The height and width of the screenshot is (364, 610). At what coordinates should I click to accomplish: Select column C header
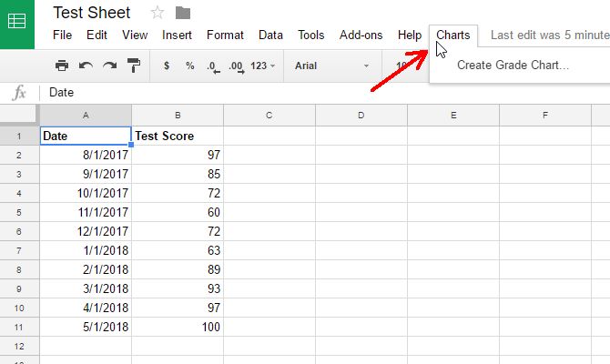(x=269, y=115)
